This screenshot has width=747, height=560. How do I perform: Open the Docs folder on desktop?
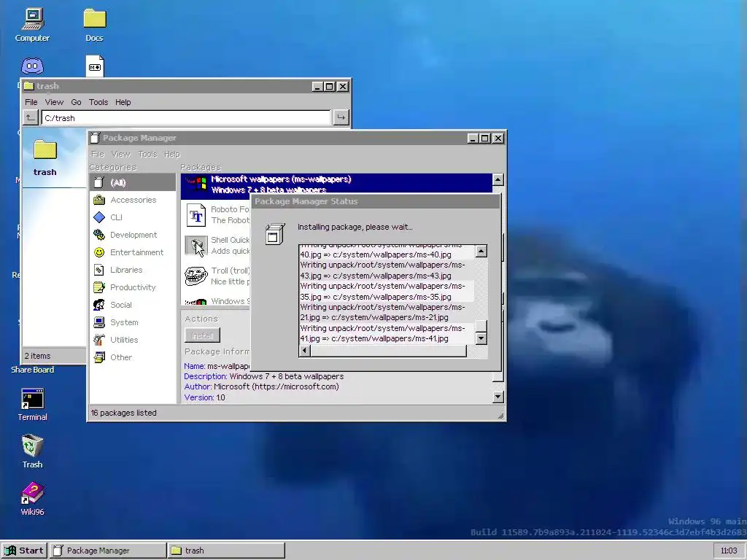click(x=94, y=25)
